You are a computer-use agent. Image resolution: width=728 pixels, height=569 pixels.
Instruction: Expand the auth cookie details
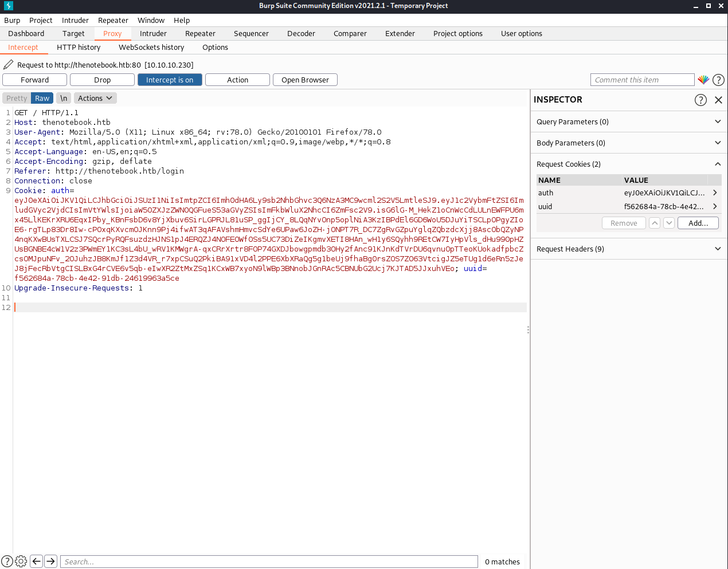point(715,193)
